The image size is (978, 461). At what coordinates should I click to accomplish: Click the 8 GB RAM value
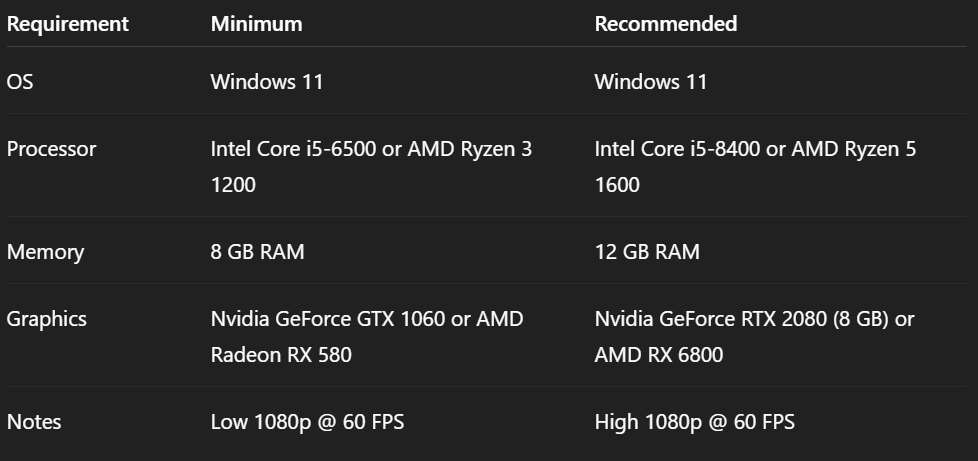pos(257,252)
